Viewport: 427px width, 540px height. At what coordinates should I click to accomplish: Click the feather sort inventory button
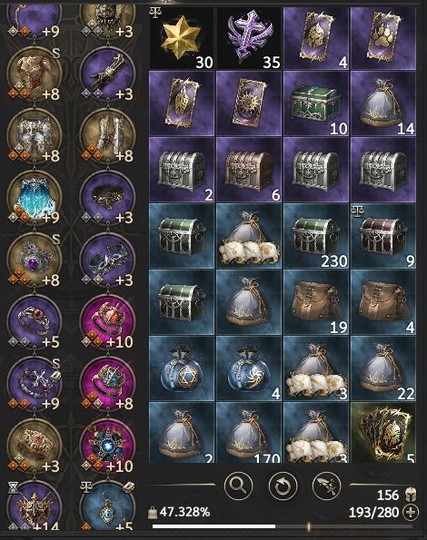coord(326,486)
